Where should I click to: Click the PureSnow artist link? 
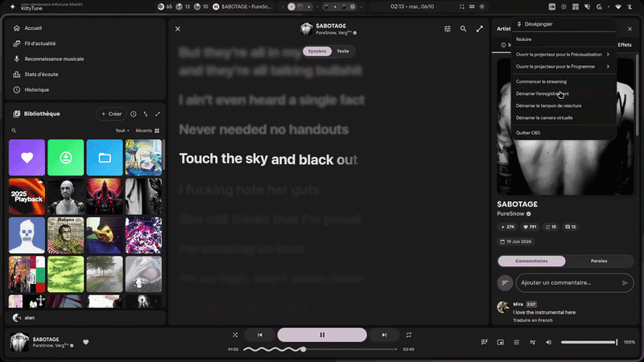pyautogui.click(x=510, y=214)
